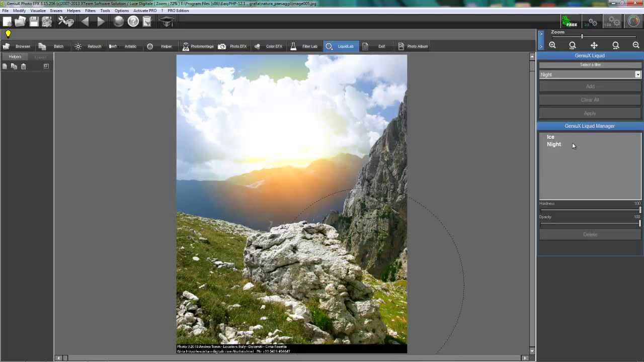This screenshot has width=644, height=362.
Task: Open the File menu
Action: point(5,11)
